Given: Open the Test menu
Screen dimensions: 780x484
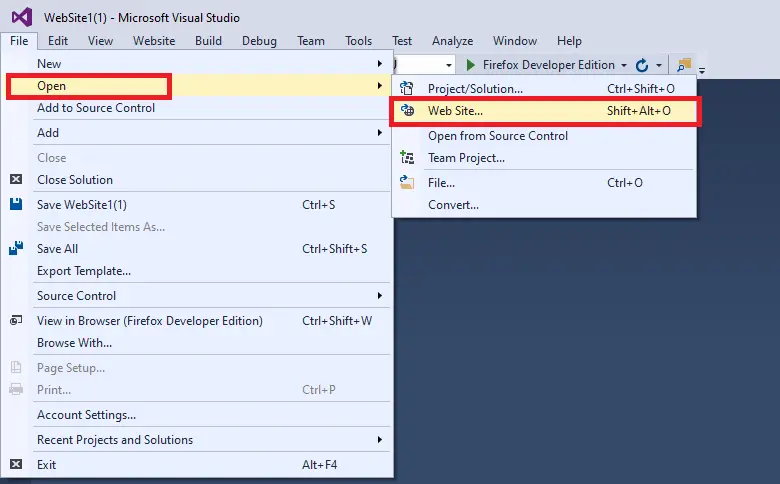Looking at the screenshot, I should 402,41.
